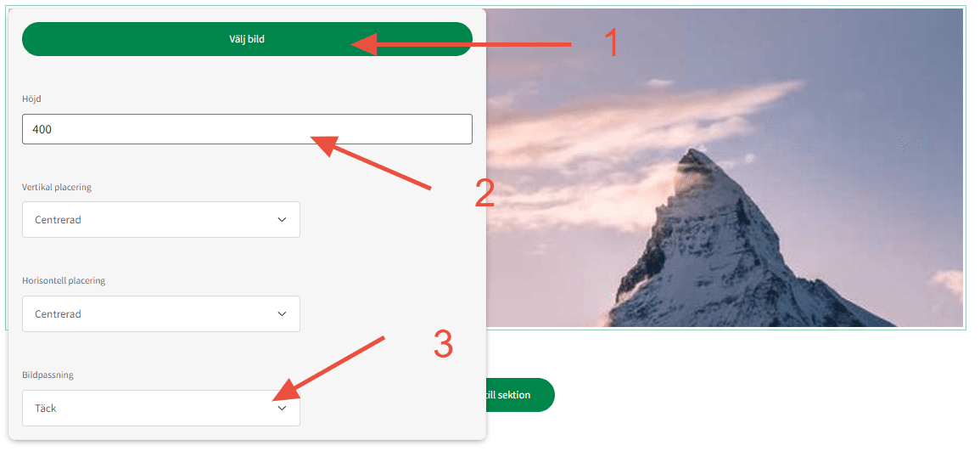Click the Bildpassning label
The image size is (980, 451).
point(48,375)
